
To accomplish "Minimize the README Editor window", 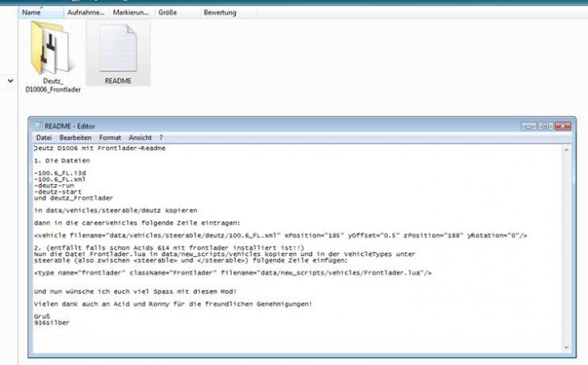I will click(528, 126).
